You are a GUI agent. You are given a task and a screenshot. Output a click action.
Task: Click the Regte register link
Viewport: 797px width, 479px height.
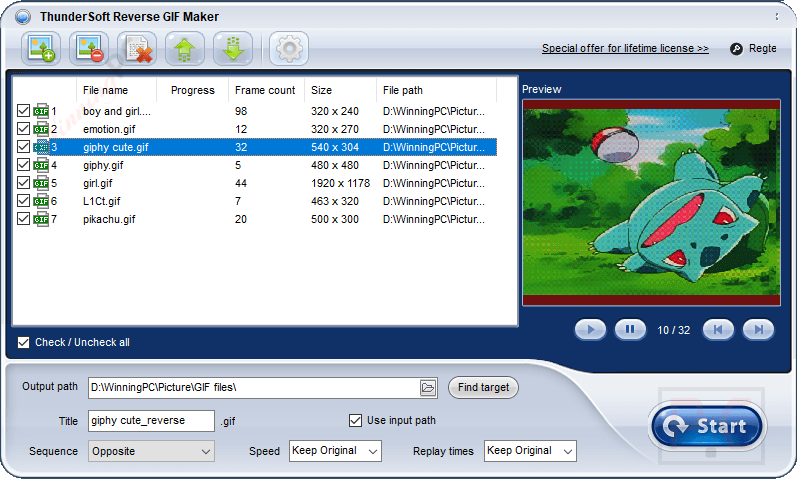click(x=762, y=48)
